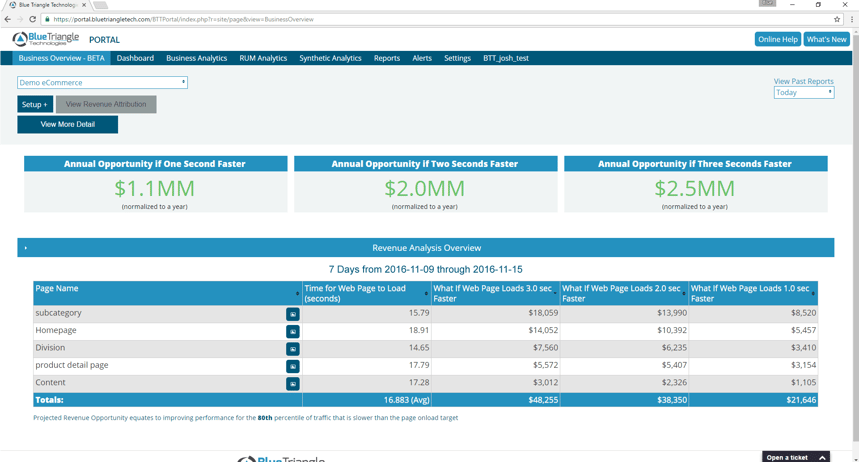Open Alerts menu
Screen dimensions: 859x462
point(422,58)
